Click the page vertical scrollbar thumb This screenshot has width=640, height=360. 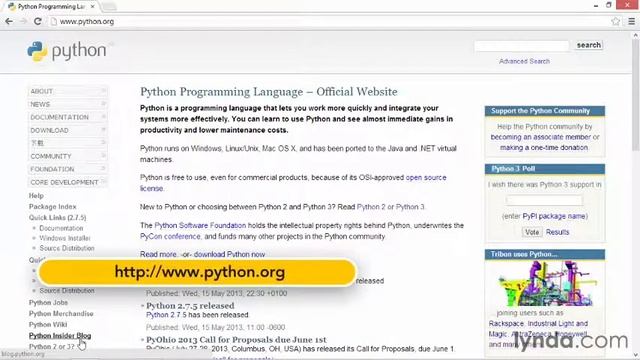coord(636,95)
